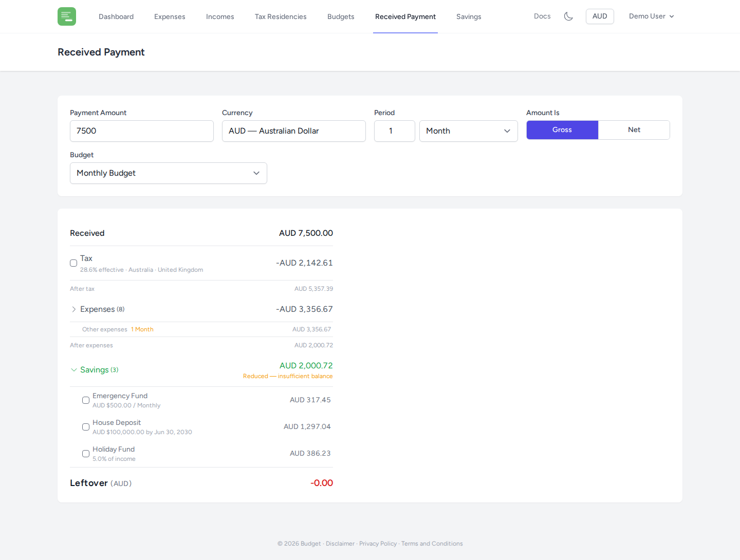Open the Demo User account menu
The image size is (740, 560).
[x=652, y=16]
